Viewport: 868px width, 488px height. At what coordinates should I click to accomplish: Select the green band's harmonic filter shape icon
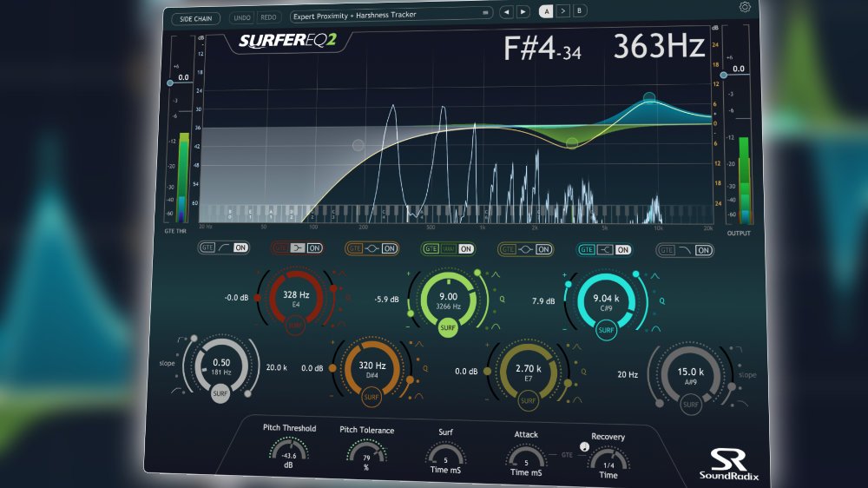click(x=449, y=249)
